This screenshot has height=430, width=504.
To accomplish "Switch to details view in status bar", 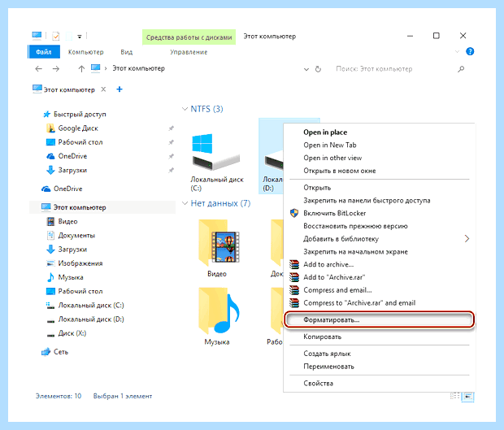I will (454, 396).
